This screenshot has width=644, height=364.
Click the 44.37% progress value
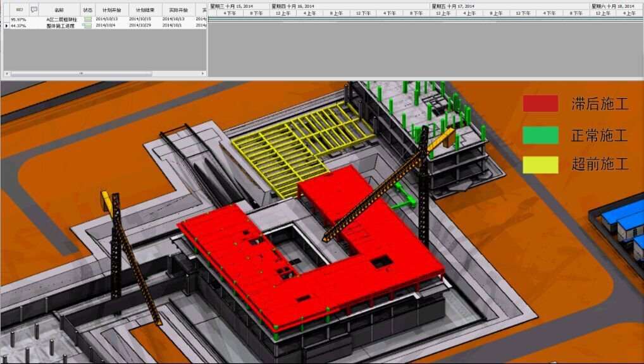18,25
